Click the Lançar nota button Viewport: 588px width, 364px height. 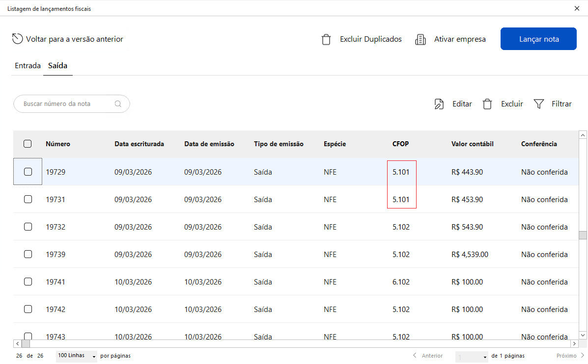tap(538, 39)
